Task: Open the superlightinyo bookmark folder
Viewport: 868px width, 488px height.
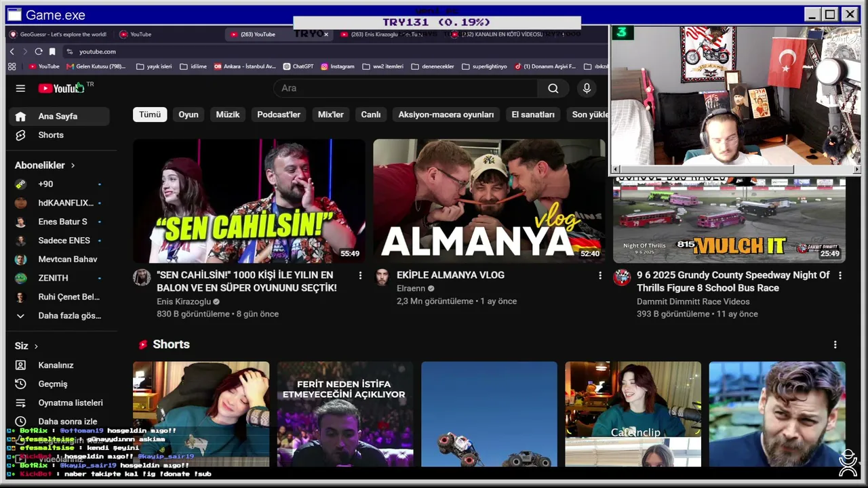Action: tap(484, 66)
